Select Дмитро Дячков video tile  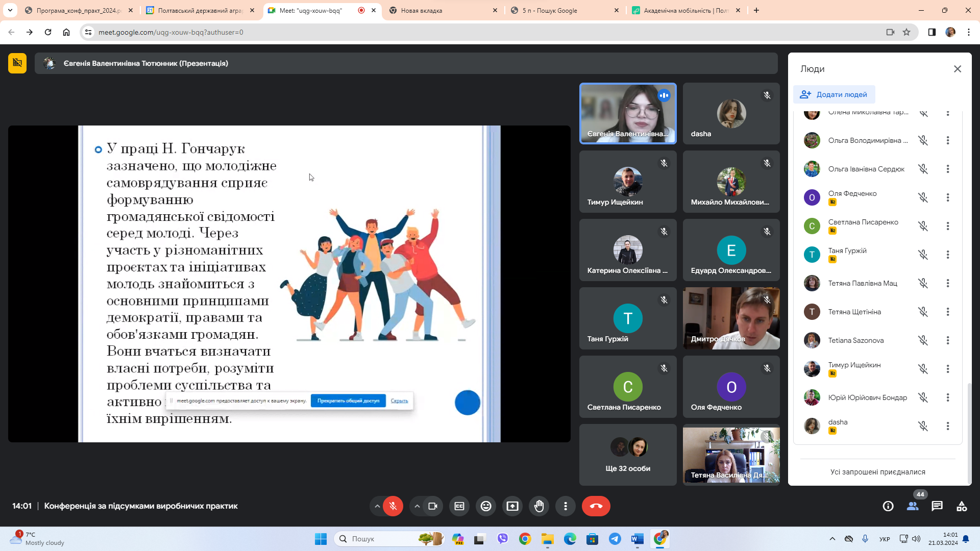point(731,318)
